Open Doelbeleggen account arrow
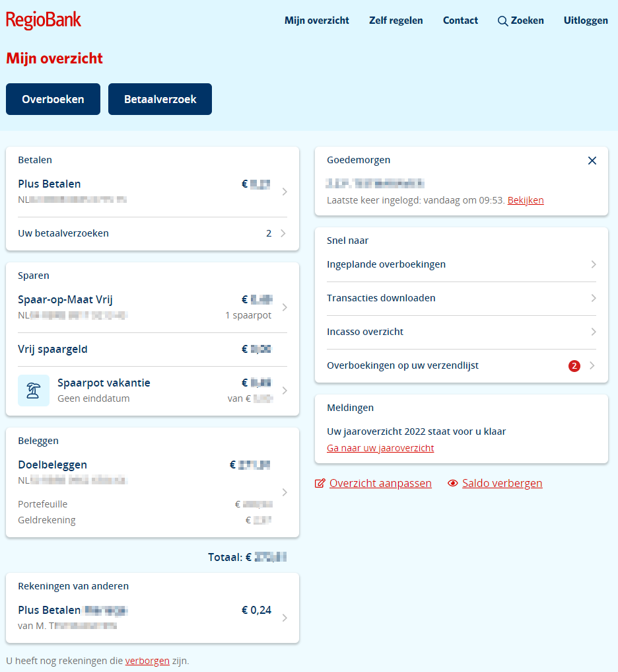This screenshot has height=672, width=618. (285, 492)
